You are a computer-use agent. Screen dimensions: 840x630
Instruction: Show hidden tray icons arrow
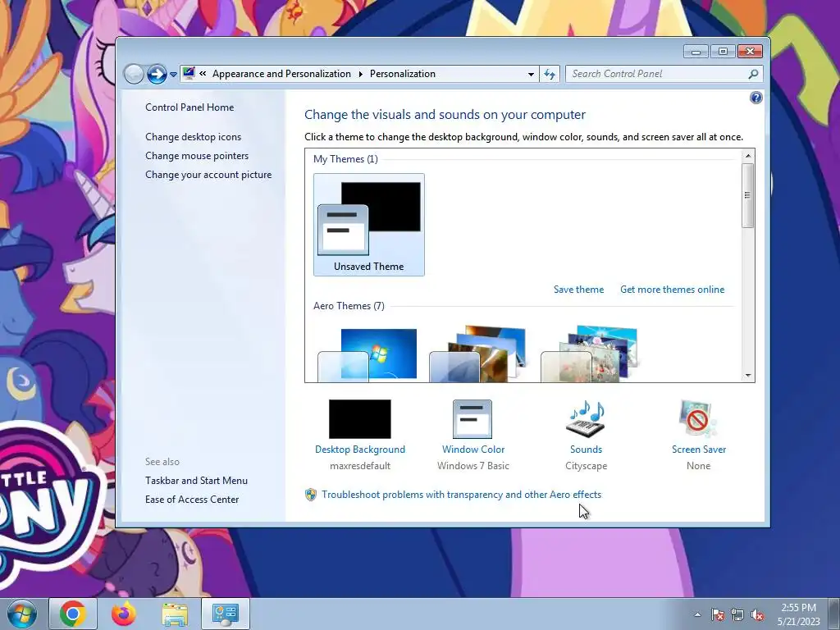(x=697, y=614)
